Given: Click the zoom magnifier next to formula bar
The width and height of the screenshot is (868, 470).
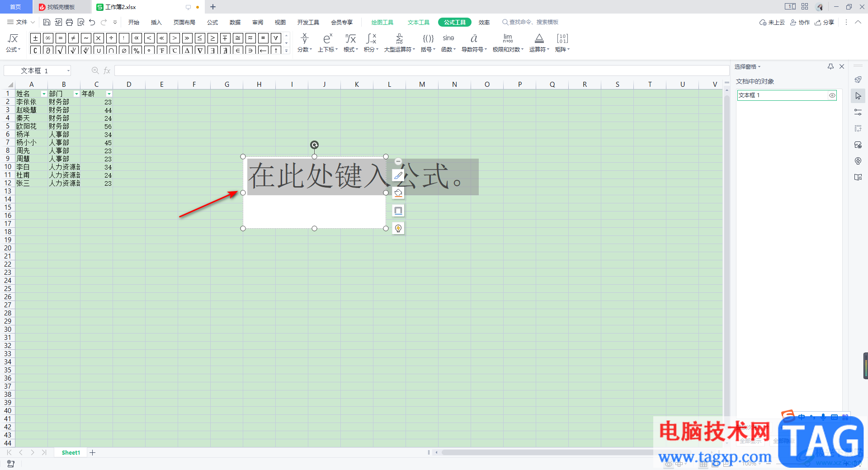Looking at the screenshot, I should [x=95, y=70].
